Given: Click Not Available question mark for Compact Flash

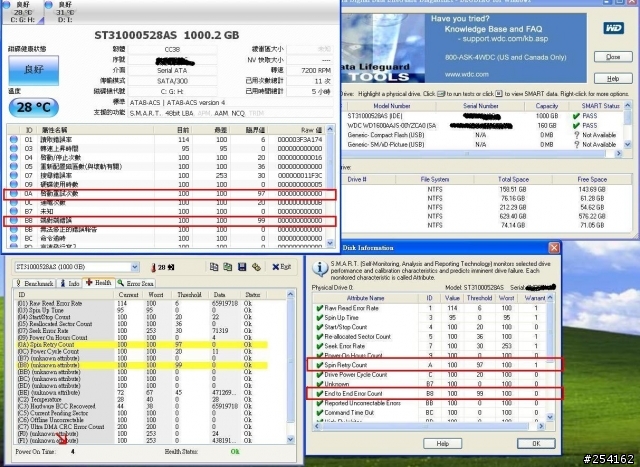Looking at the screenshot, I should (x=576, y=135).
